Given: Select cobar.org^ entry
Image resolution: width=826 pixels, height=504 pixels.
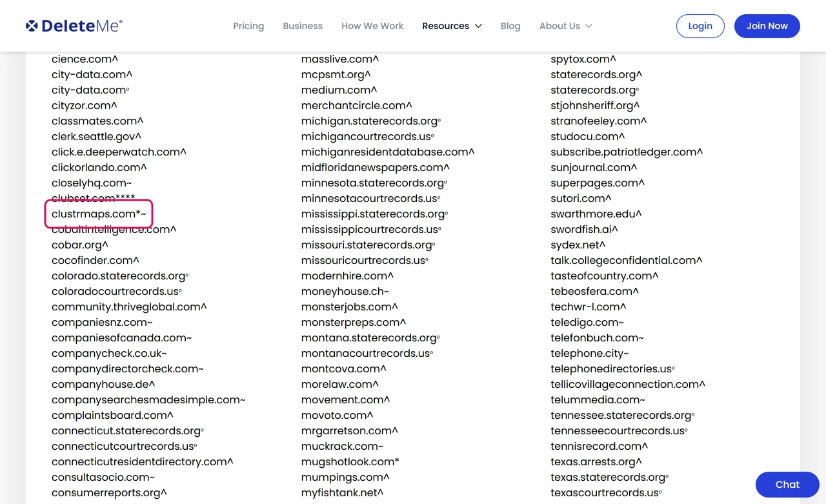Looking at the screenshot, I should 80,245.
